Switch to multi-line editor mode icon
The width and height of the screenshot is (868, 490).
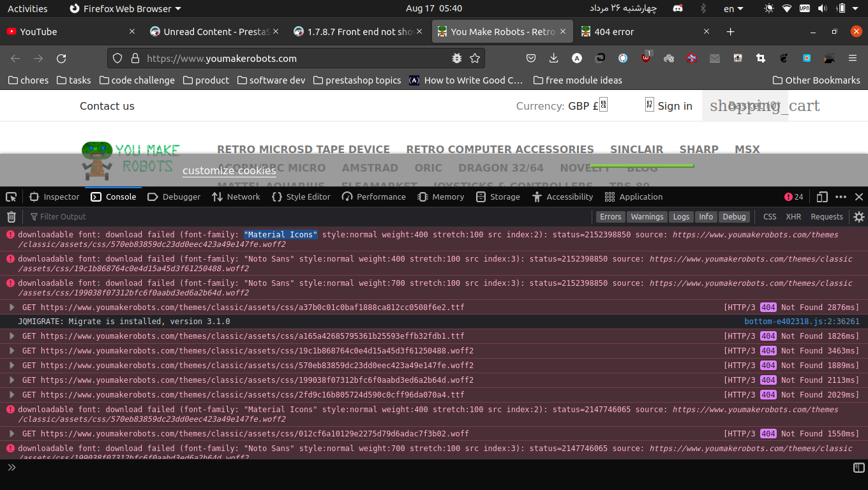coord(858,468)
